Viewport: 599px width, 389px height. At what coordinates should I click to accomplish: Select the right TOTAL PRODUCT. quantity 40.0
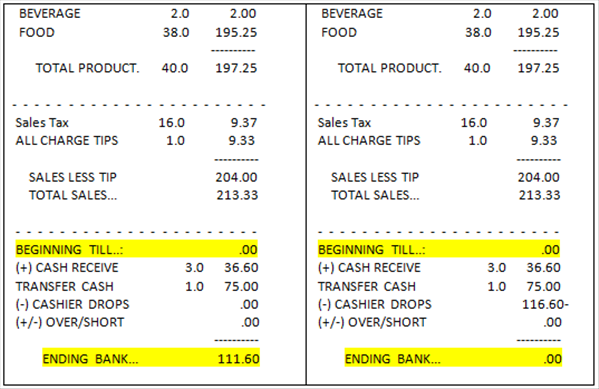477,68
